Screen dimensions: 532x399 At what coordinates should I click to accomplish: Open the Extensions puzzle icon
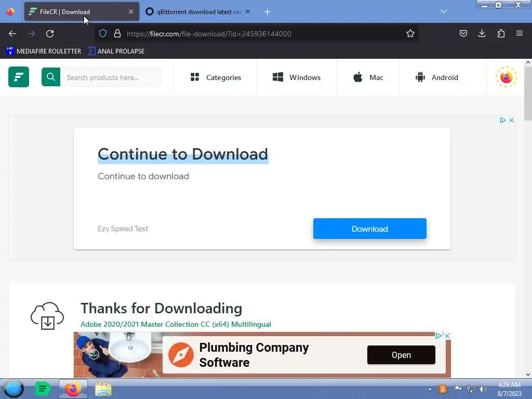501,33
